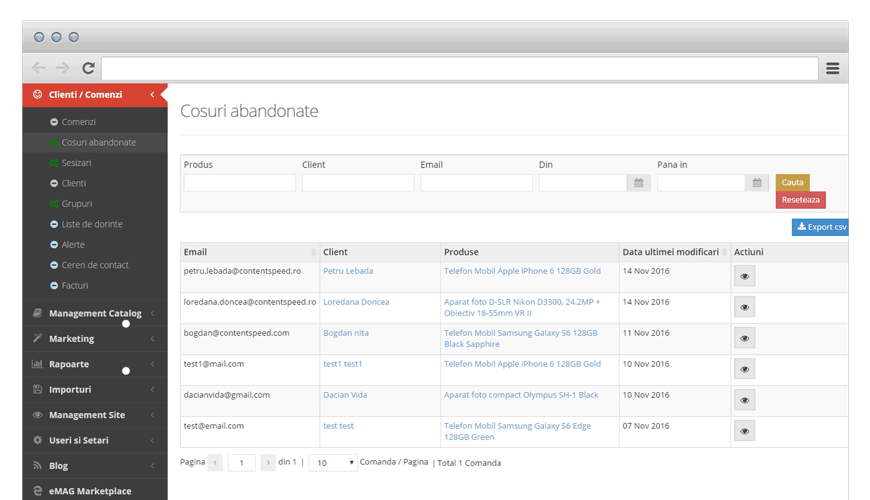Viewport: 870px width, 500px height.
Task: Click the browser reload icon
Action: (88, 68)
